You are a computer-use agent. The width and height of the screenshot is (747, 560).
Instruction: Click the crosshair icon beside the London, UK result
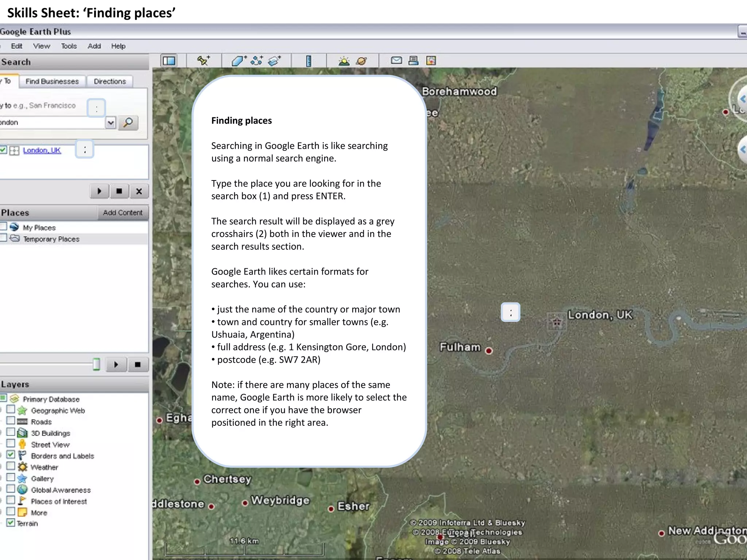tap(14, 151)
